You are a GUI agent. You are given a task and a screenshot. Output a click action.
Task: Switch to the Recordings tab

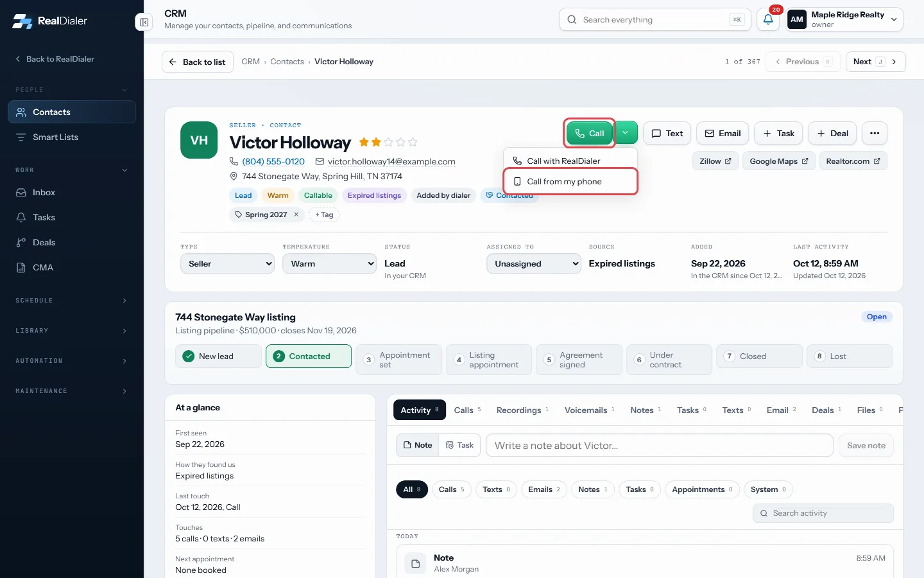pos(522,410)
